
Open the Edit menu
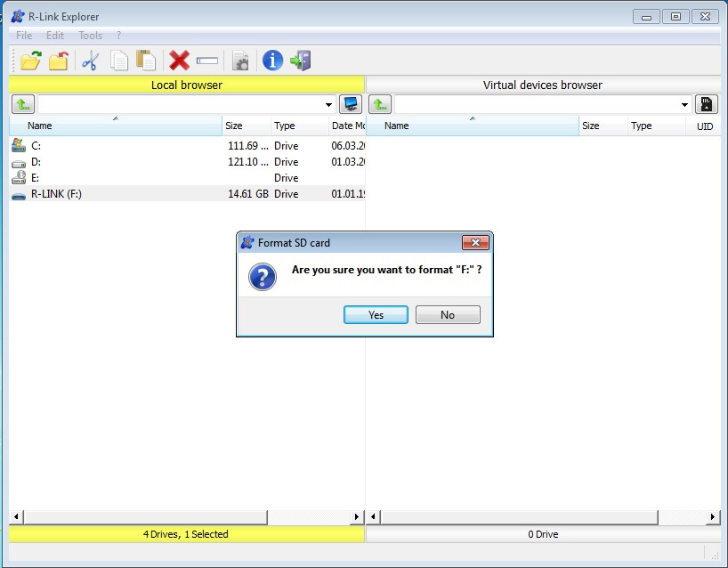click(x=55, y=36)
